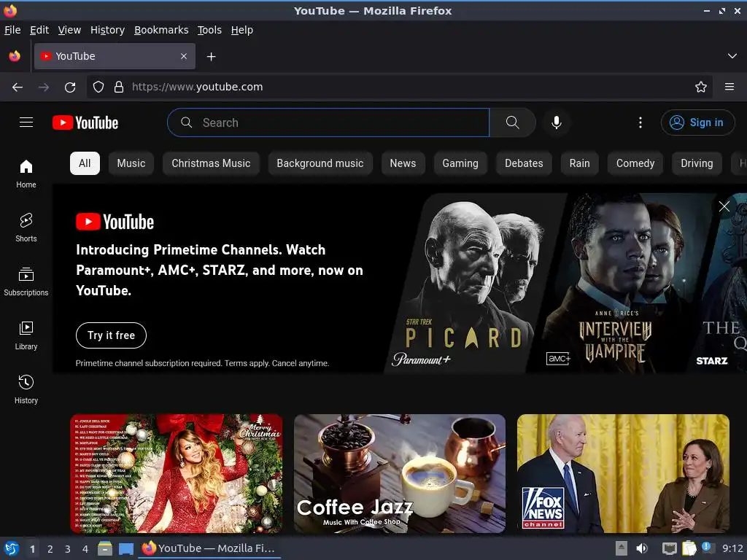This screenshot has height=560, width=747.
Task: Click the YouTube Firefox taskbar entry
Action: [210, 548]
